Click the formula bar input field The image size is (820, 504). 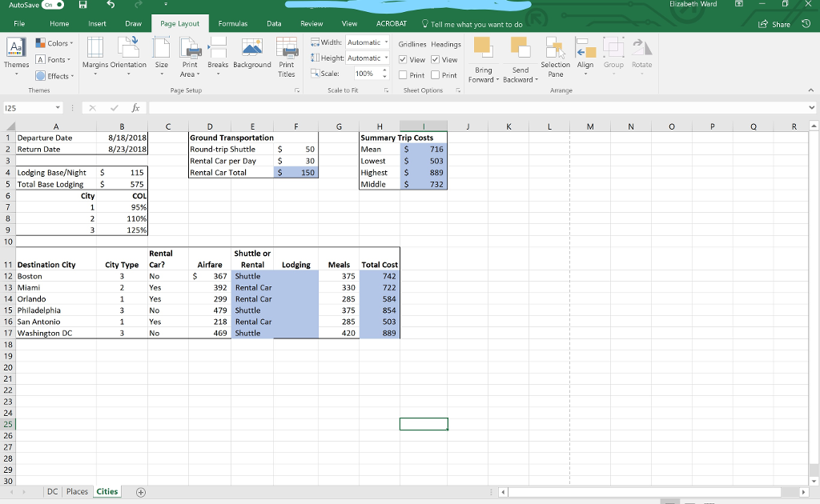click(x=477, y=108)
